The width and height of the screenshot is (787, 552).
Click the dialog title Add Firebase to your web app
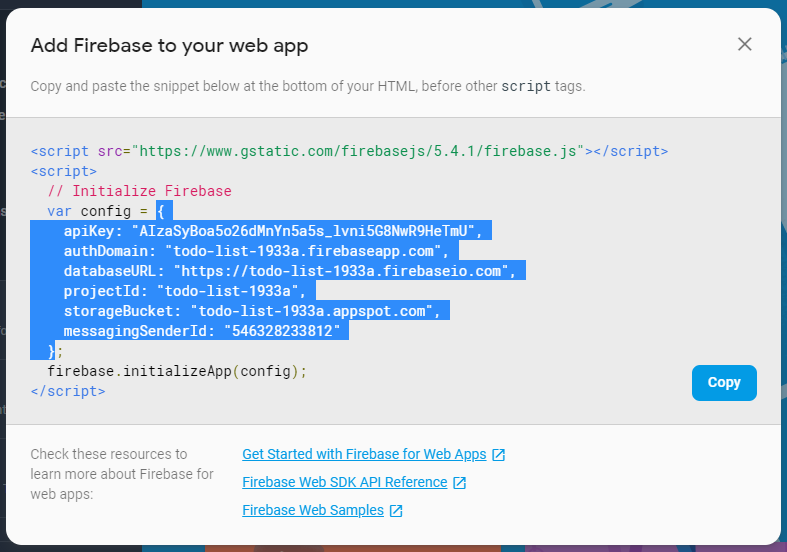[169, 46]
